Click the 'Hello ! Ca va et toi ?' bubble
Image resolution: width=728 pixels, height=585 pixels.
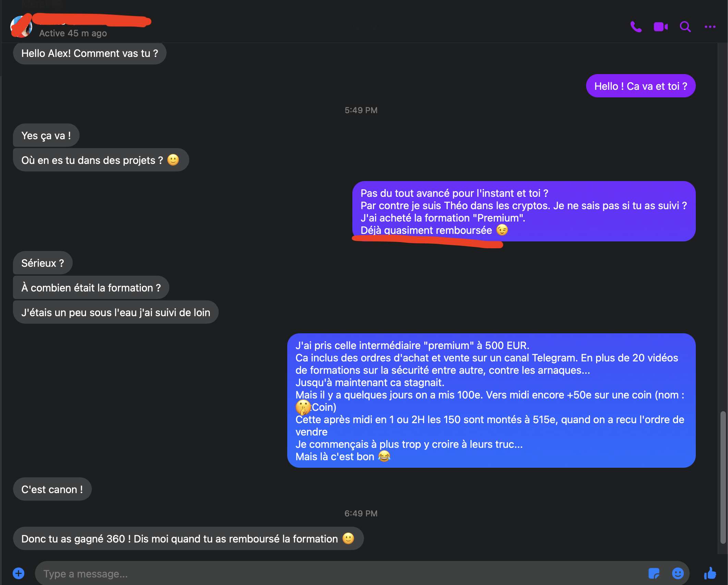tap(641, 86)
